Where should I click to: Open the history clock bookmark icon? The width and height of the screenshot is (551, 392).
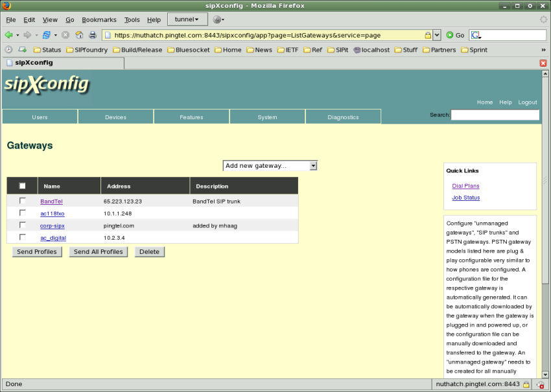[8, 50]
